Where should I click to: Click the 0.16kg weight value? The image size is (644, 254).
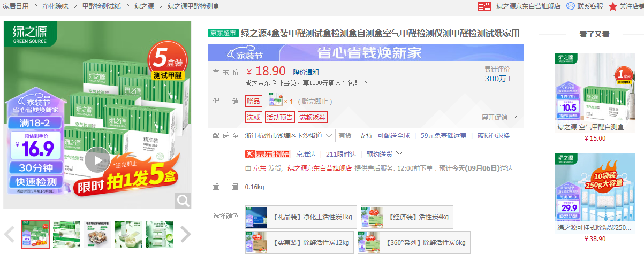pyautogui.click(x=254, y=187)
